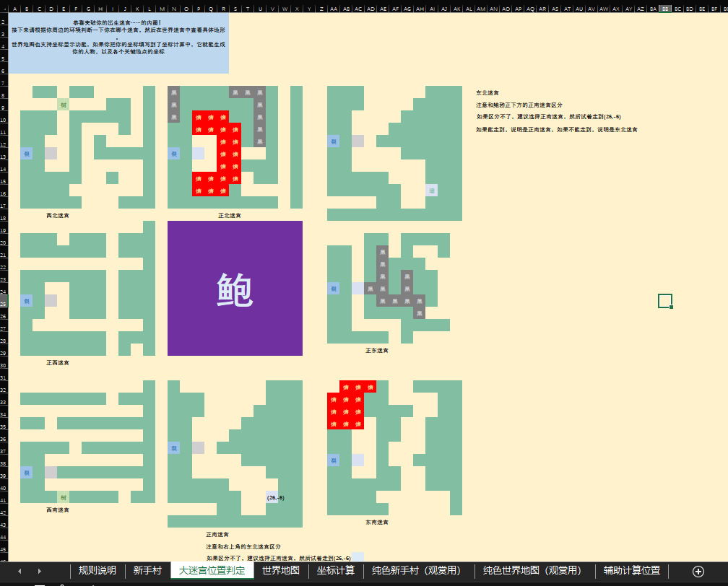Viewport: 728px width, 586px height.
Task: Open the 坐标计算 sheet tab
Action: click(x=335, y=570)
